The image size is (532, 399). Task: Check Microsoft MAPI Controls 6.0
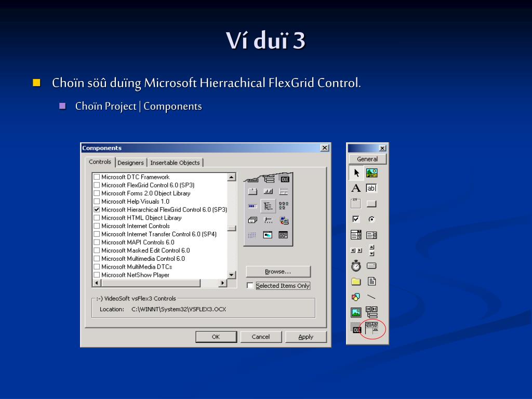click(x=97, y=242)
